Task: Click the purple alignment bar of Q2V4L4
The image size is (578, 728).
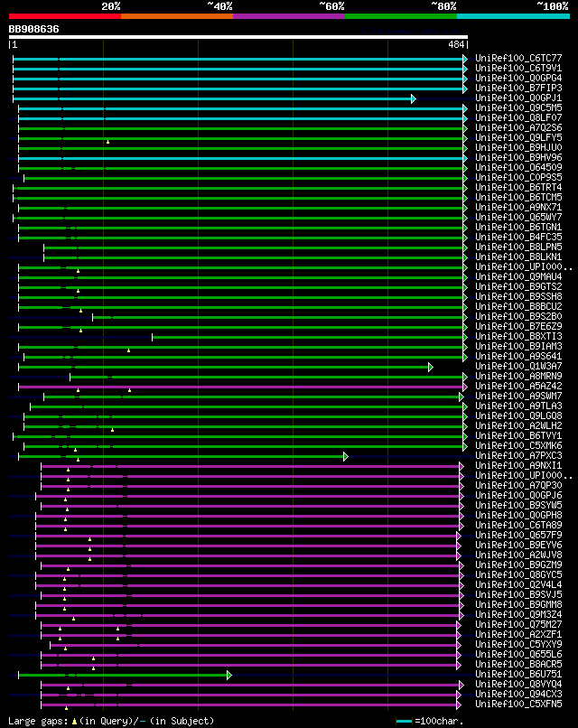Action: tap(247, 585)
